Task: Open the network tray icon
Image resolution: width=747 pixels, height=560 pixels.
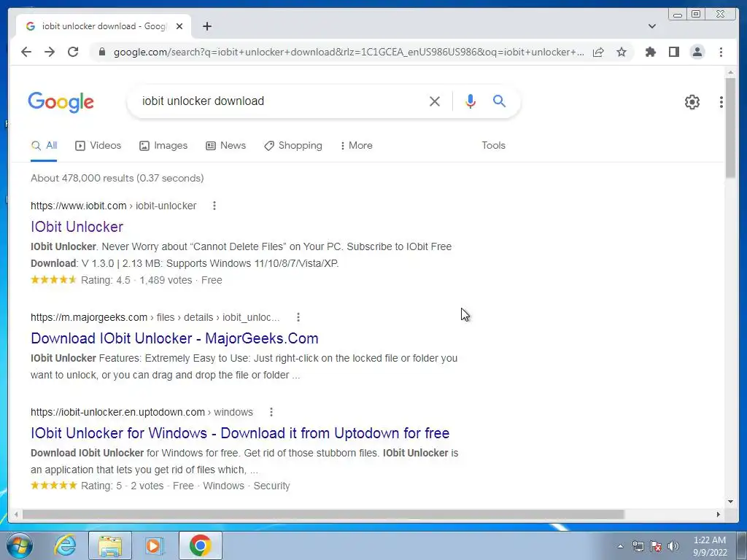Action: [x=638, y=546]
